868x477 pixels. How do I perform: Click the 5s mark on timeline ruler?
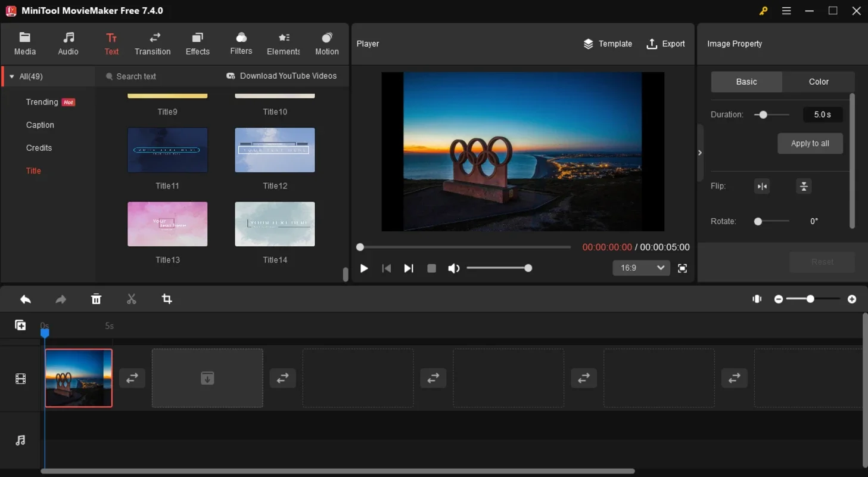click(109, 326)
